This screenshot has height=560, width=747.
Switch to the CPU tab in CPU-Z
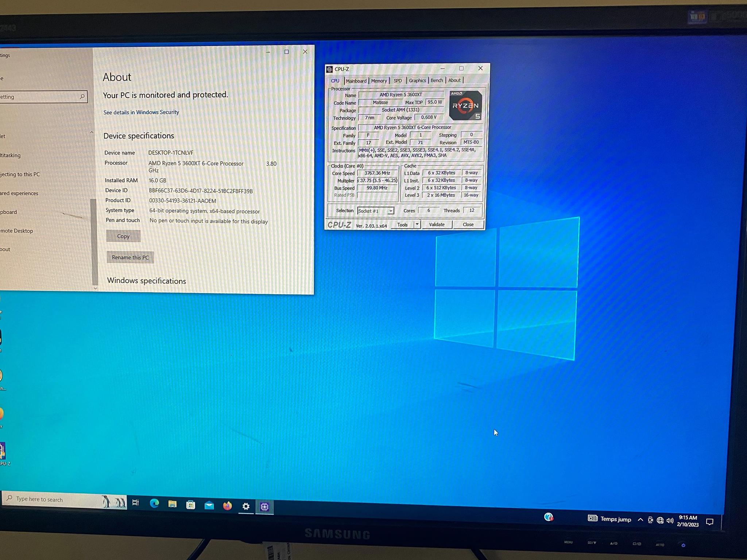coord(335,81)
